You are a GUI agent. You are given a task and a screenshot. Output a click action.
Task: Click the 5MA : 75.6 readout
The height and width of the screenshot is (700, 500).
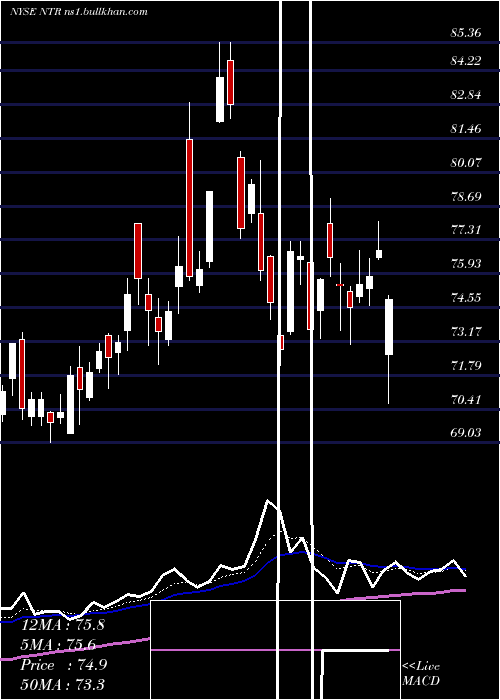click(x=58, y=645)
